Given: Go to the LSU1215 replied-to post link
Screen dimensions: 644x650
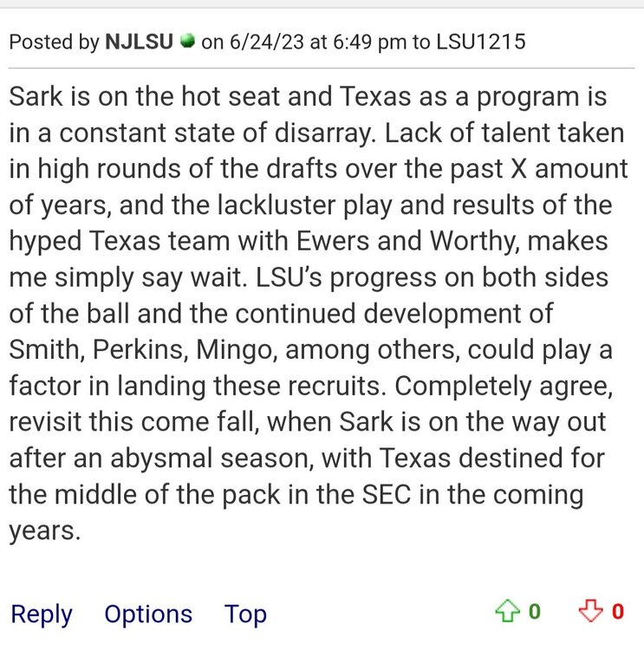Looking at the screenshot, I should [481, 42].
